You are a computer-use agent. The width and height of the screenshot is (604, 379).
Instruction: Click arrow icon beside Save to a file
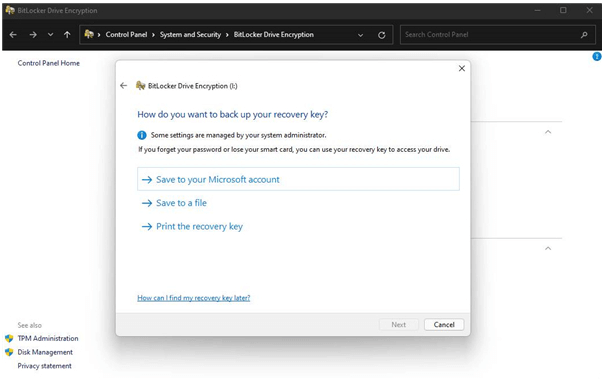[147, 203]
